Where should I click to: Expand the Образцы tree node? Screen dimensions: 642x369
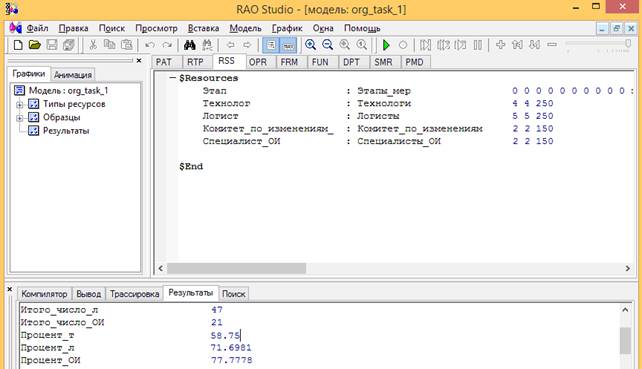(19, 118)
